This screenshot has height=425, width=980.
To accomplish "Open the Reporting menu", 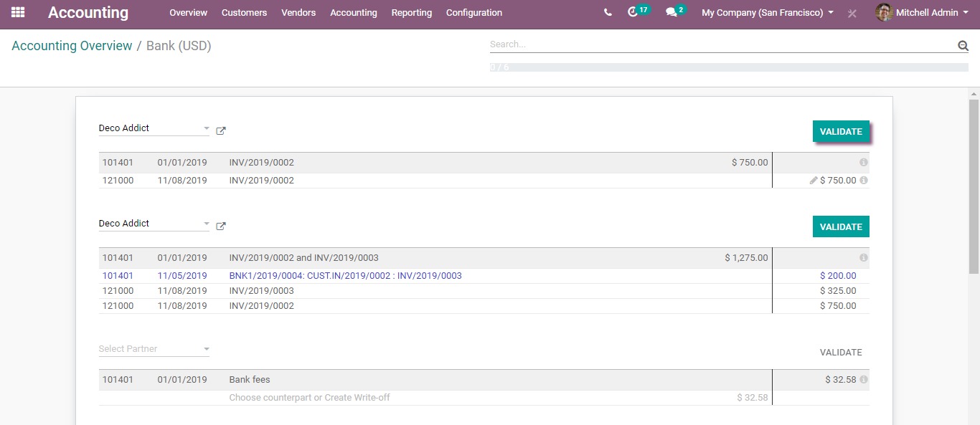I will [x=411, y=12].
